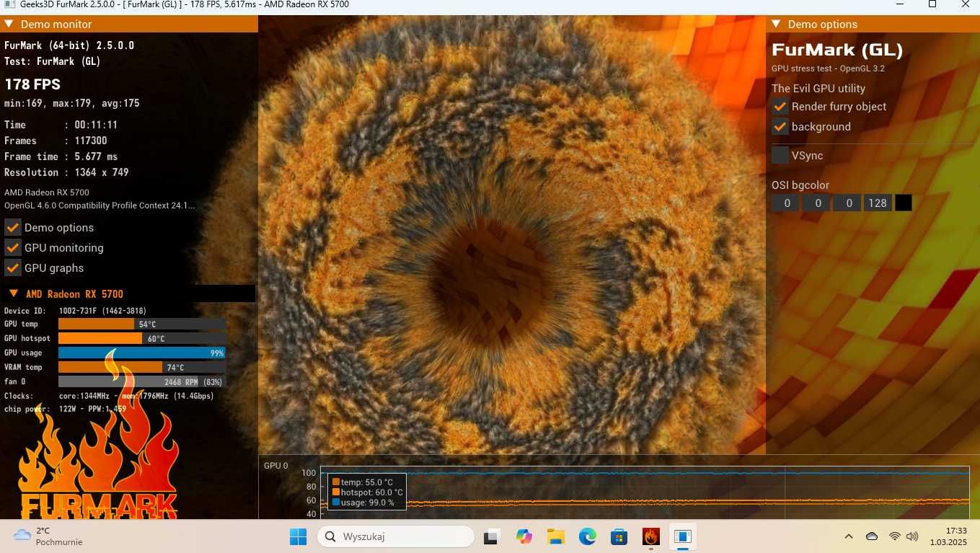Click the Frame time 5.677 ms value
The width and height of the screenshot is (980, 553).
coord(96,156)
